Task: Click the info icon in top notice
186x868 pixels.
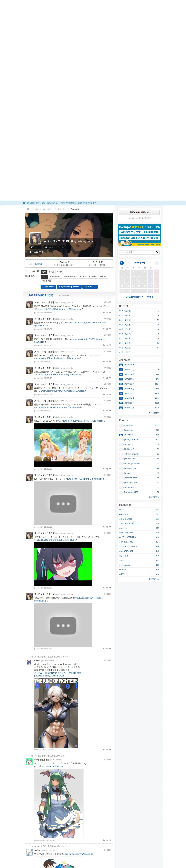Action: click(24, 203)
